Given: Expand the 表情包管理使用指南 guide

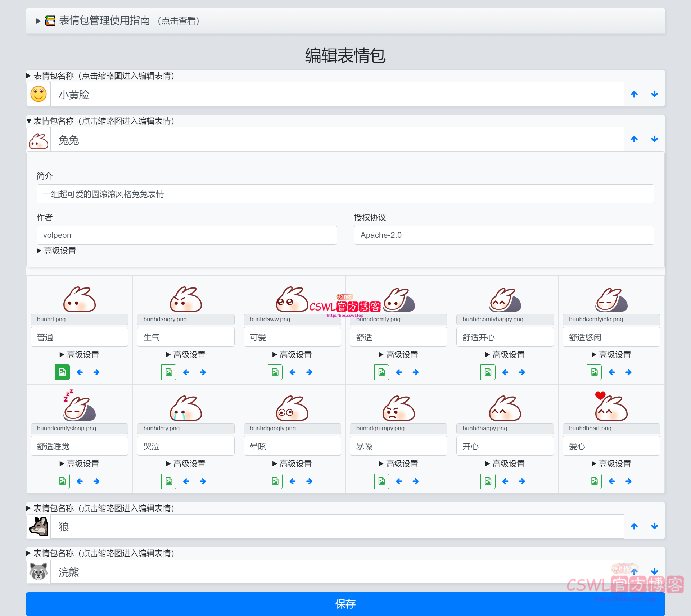Looking at the screenshot, I should 104,21.
